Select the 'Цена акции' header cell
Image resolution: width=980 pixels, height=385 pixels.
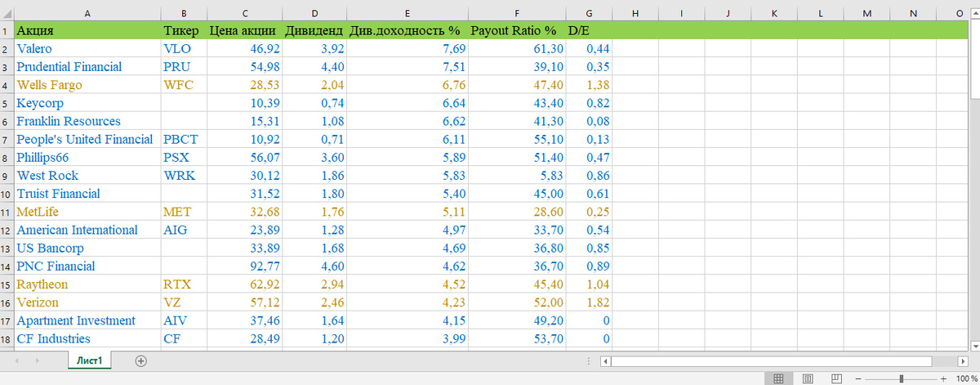point(245,30)
